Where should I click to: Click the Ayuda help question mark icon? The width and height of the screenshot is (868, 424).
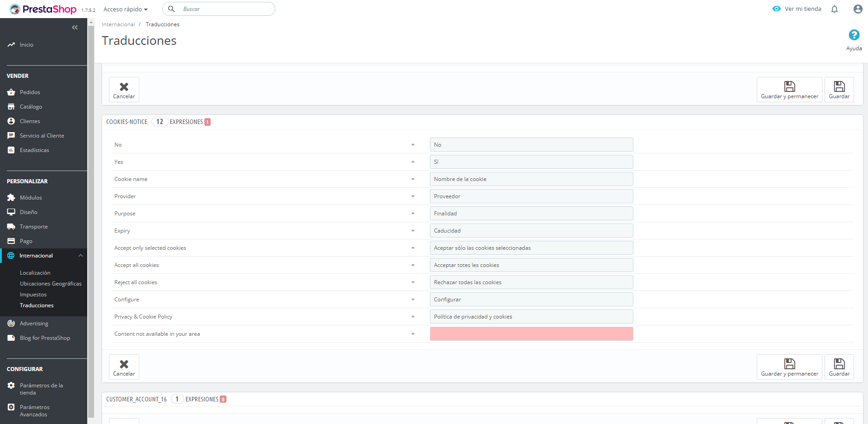click(854, 35)
